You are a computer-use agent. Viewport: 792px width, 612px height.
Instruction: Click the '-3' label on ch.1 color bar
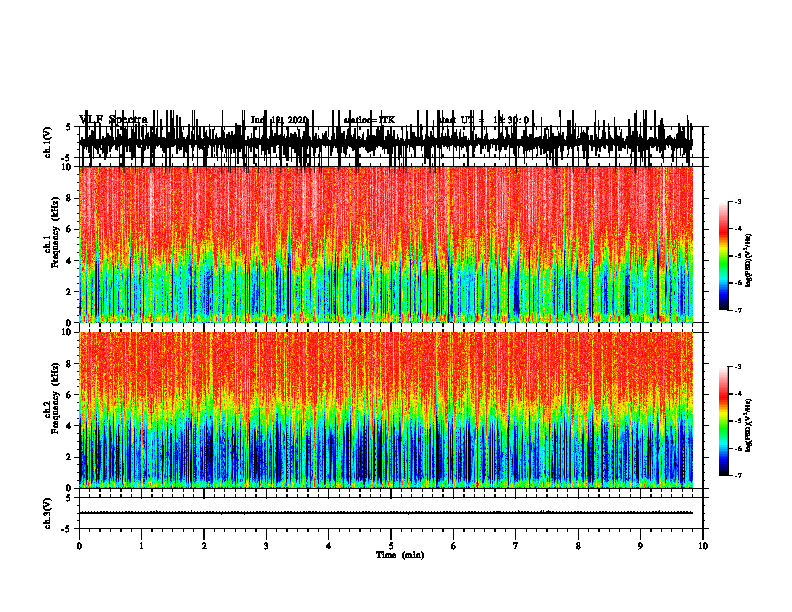[x=737, y=201]
